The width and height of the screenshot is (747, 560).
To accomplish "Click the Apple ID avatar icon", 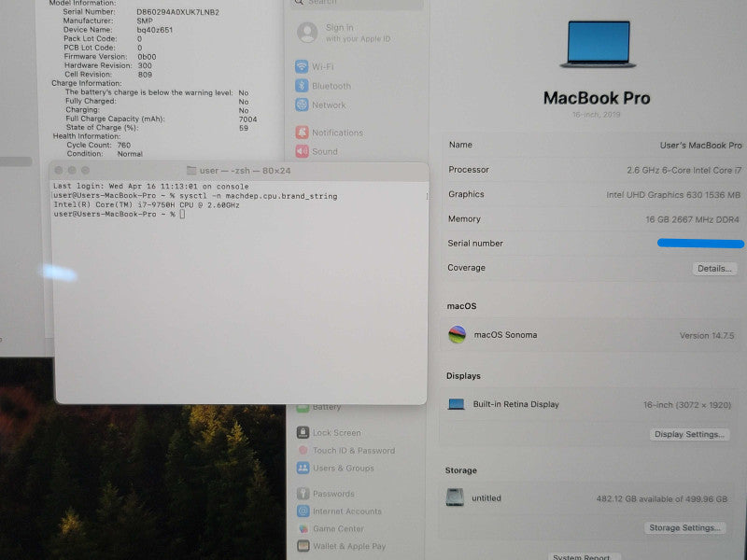I will click(x=307, y=33).
